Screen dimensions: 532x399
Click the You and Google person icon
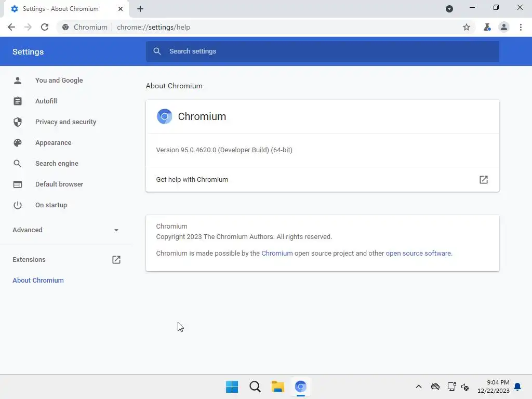pos(18,81)
